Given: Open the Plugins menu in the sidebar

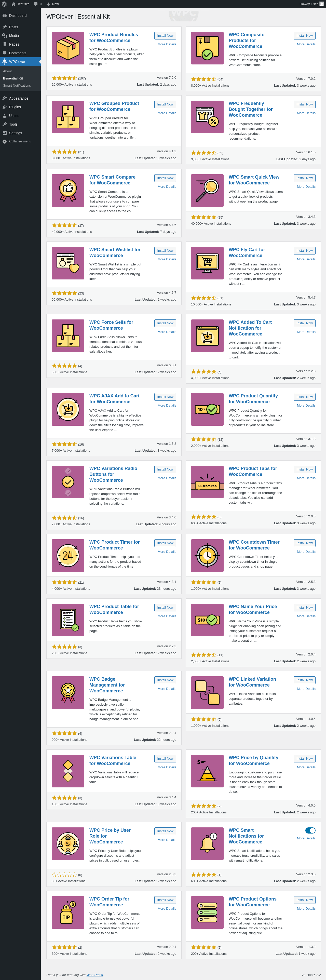Looking at the screenshot, I should [15, 107].
